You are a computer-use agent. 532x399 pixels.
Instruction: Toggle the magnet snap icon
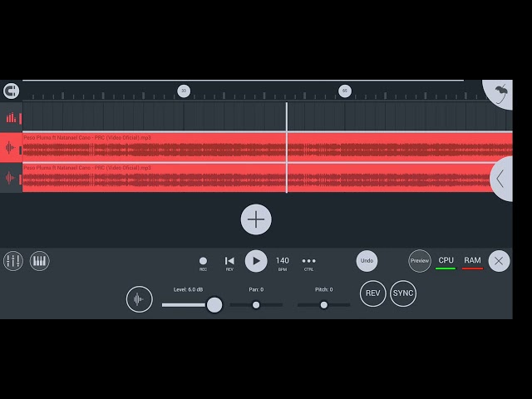tap(11, 91)
